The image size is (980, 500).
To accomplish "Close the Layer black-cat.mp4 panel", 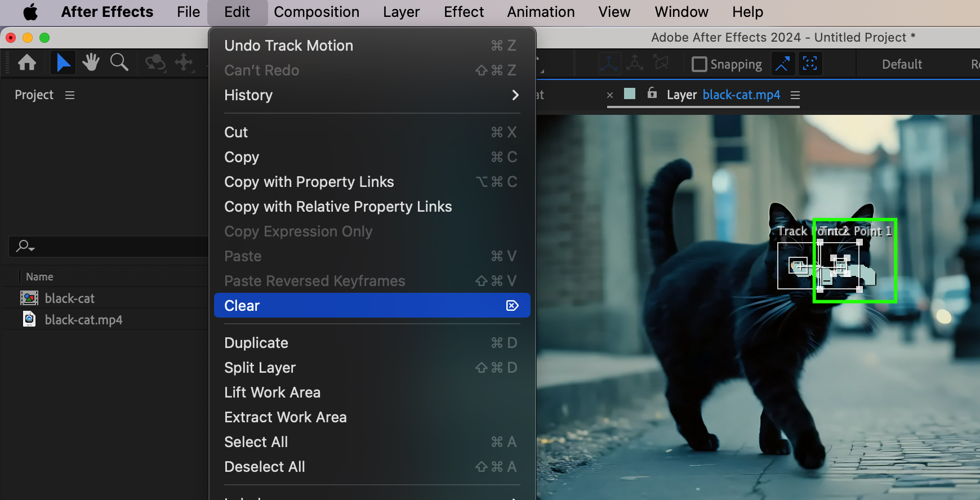I will pyautogui.click(x=610, y=95).
